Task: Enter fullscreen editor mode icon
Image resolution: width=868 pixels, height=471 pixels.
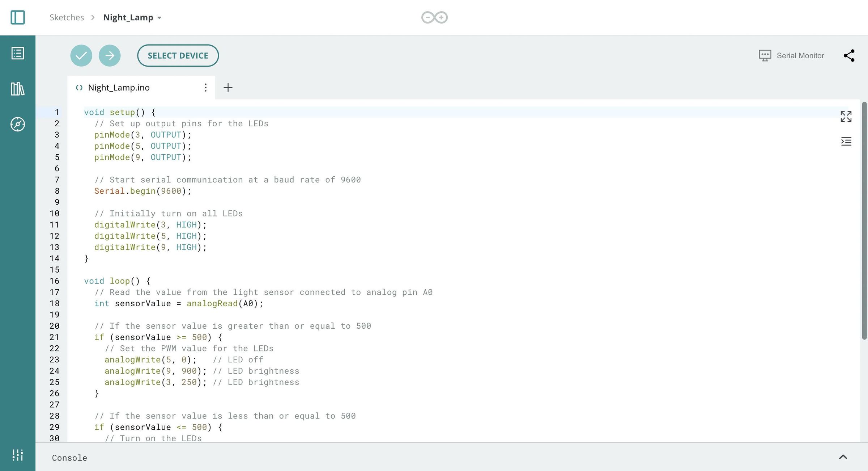Action: point(846,117)
